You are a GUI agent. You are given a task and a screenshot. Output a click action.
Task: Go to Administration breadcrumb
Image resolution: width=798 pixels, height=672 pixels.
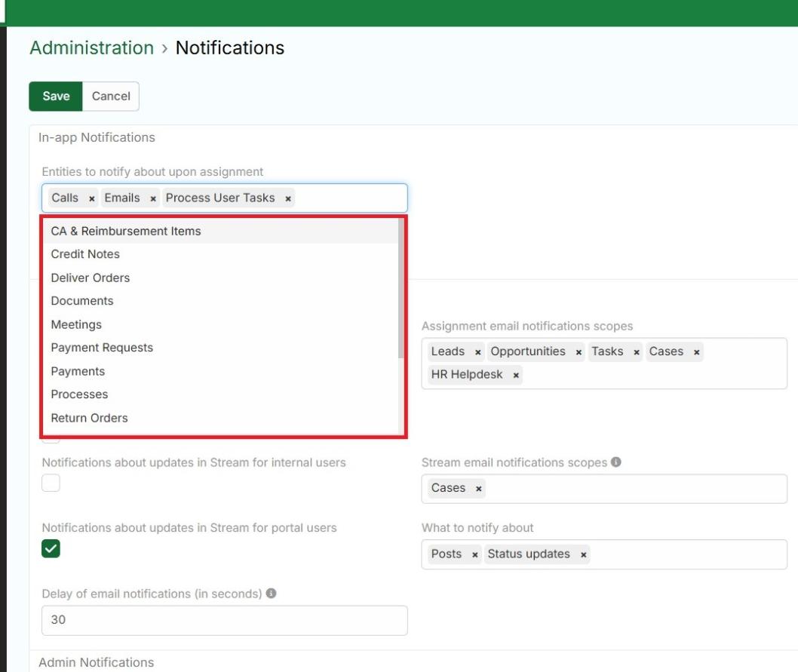91,48
